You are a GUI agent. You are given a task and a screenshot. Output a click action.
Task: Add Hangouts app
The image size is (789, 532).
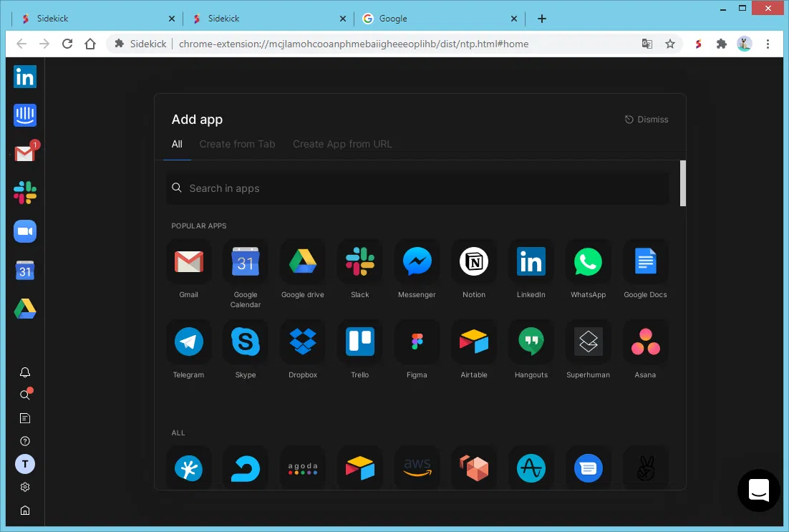point(531,342)
